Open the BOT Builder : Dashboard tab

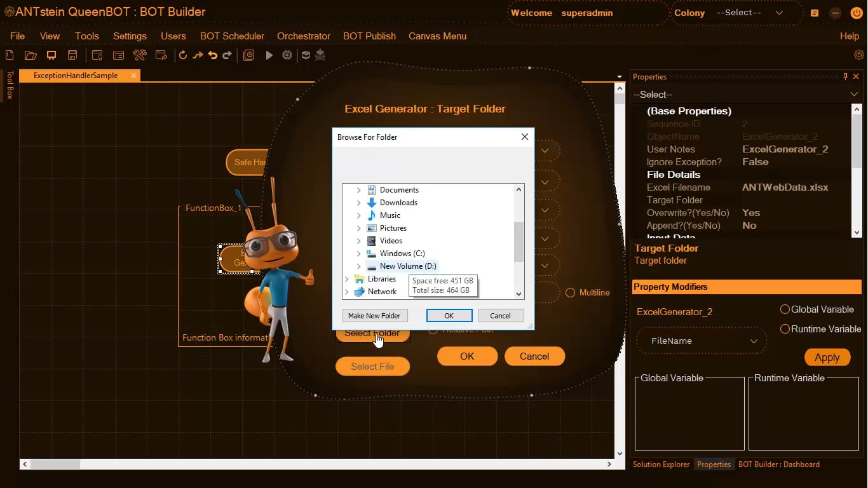pos(779,464)
